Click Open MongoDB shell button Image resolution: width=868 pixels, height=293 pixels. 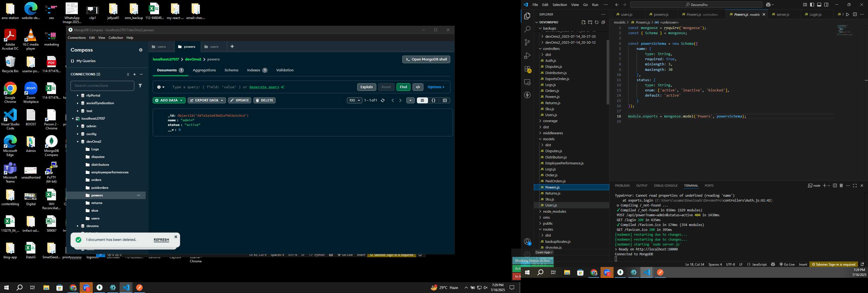pos(426,59)
